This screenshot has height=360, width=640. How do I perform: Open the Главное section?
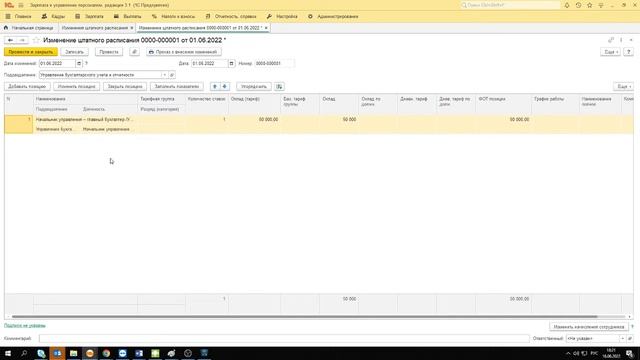click(19, 16)
